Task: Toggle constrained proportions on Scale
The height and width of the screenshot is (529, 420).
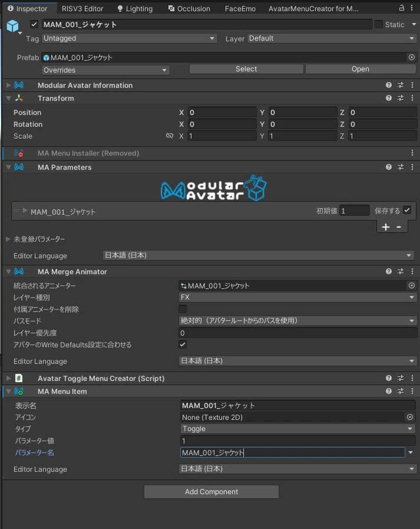Action: click(x=170, y=136)
